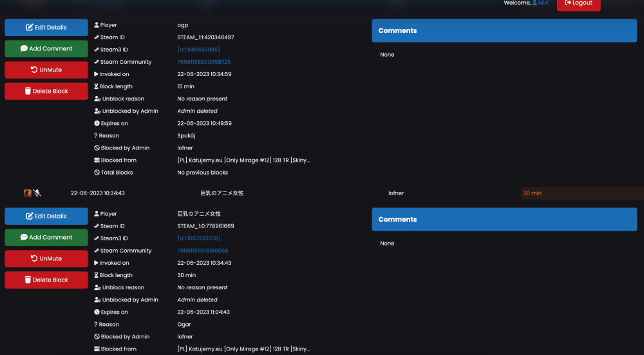
Task: Delete Block for player ogp
Action: [46, 91]
